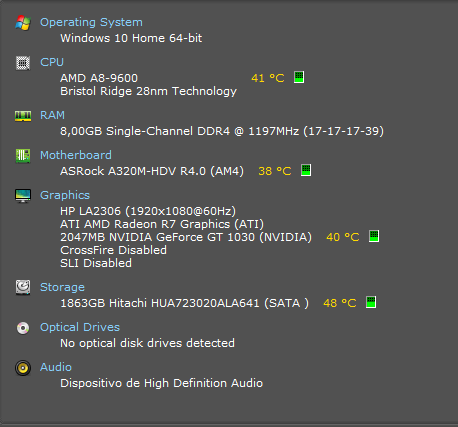Click the Graphics monitor icon
This screenshot has height=427, width=458.
coord(23,196)
